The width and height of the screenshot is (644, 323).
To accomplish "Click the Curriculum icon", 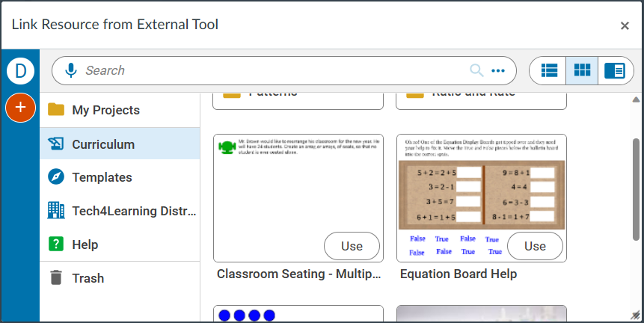I will point(56,144).
